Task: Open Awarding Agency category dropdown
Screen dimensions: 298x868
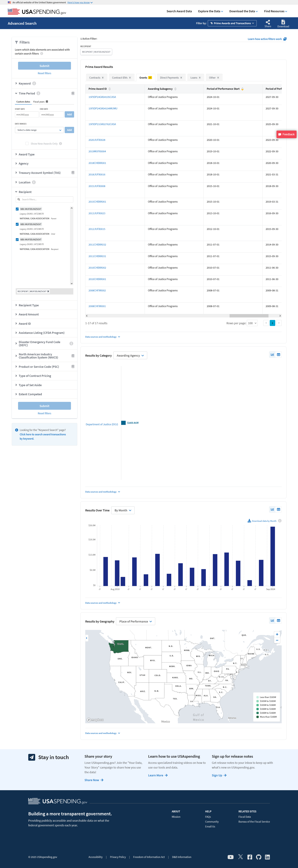Action: 130,355
